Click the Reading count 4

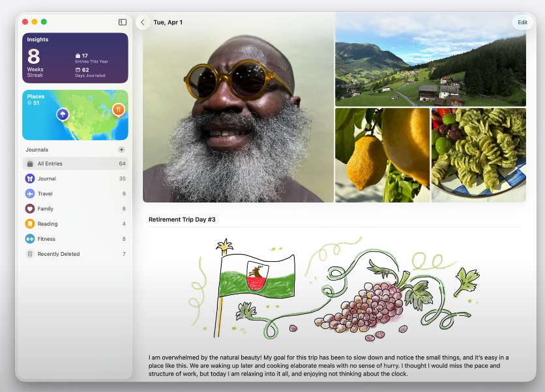pos(124,224)
